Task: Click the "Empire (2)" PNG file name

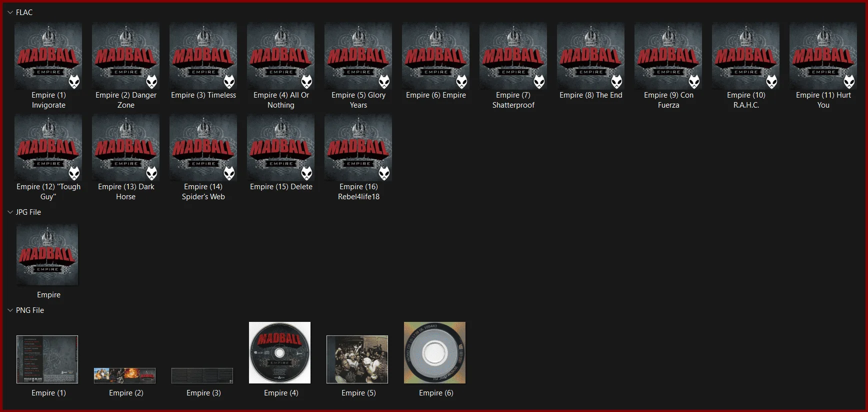Action: click(x=126, y=393)
